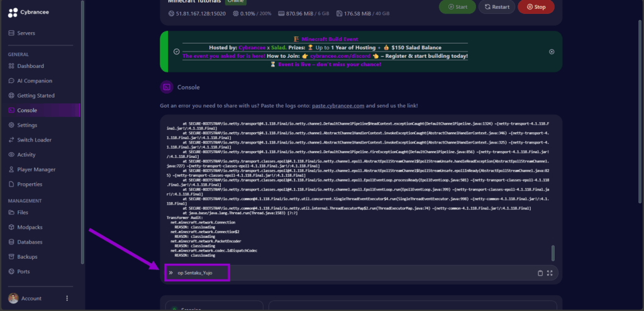Click the Cybrancee logo

coord(28,13)
